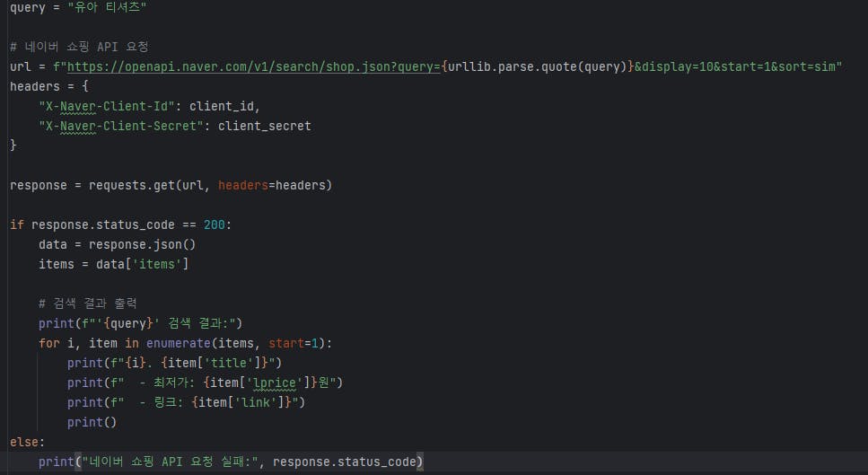Click the response.json() call
The height and width of the screenshot is (475, 868).
[142, 244]
